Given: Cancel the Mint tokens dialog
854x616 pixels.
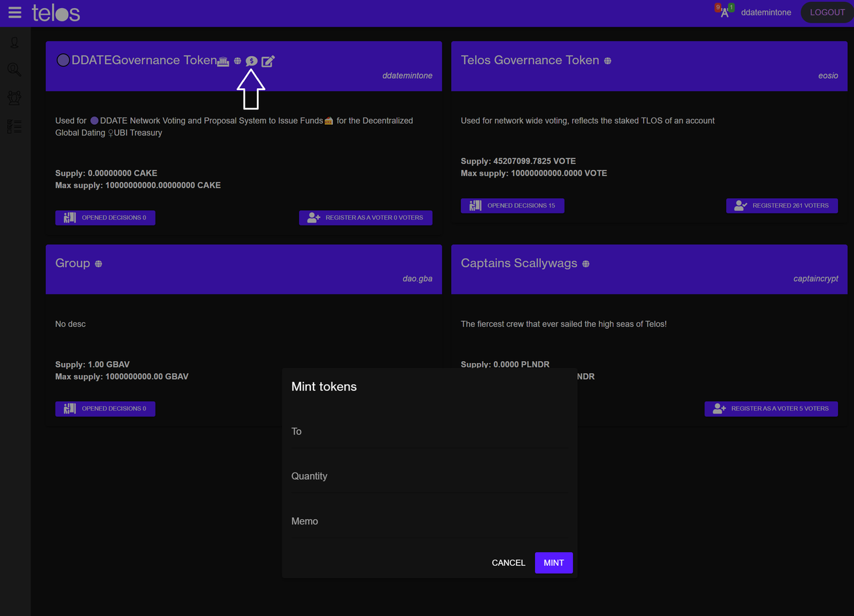Looking at the screenshot, I should [x=508, y=563].
